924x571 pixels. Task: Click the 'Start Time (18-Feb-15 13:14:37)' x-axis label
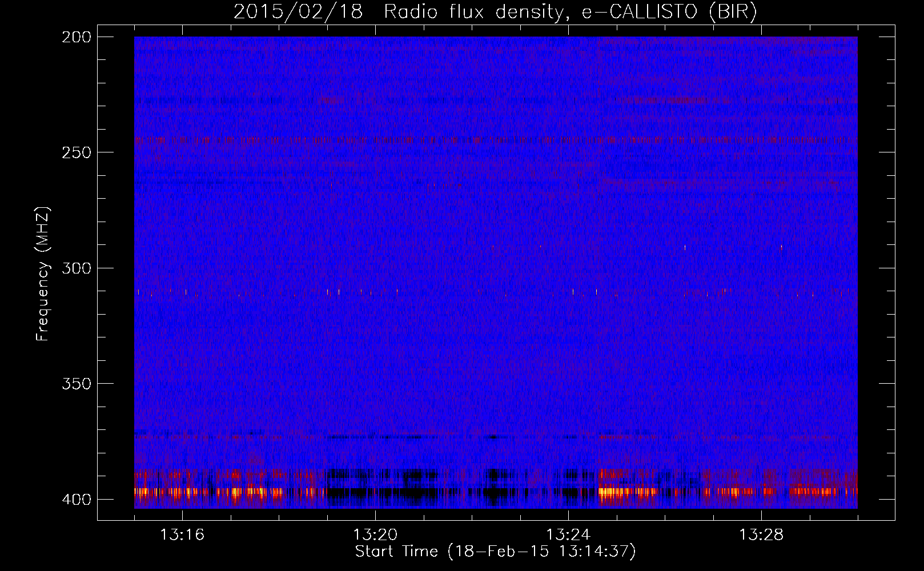[495, 552]
